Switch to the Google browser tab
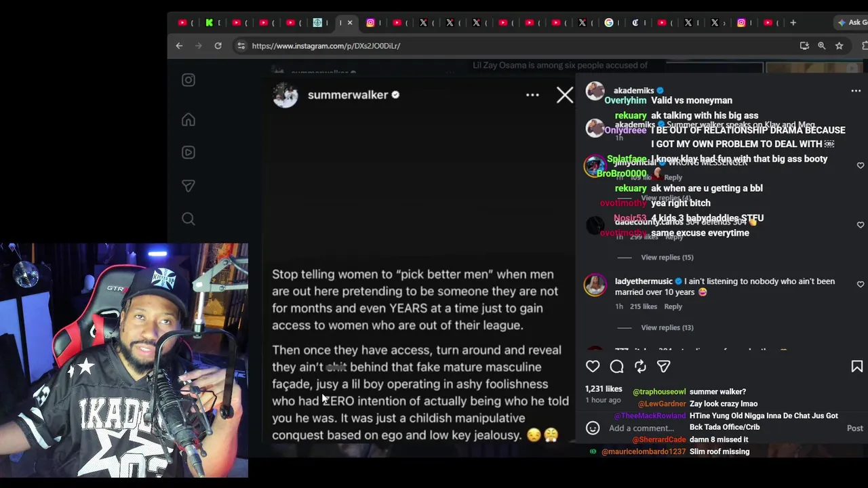The height and width of the screenshot is (488, 868). pos(609,22)
